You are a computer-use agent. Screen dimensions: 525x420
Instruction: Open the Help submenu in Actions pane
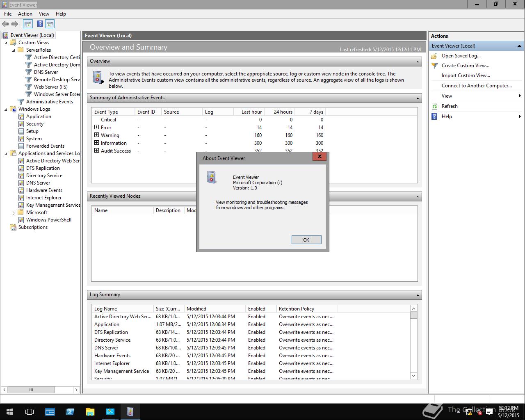tap(476, 116)
